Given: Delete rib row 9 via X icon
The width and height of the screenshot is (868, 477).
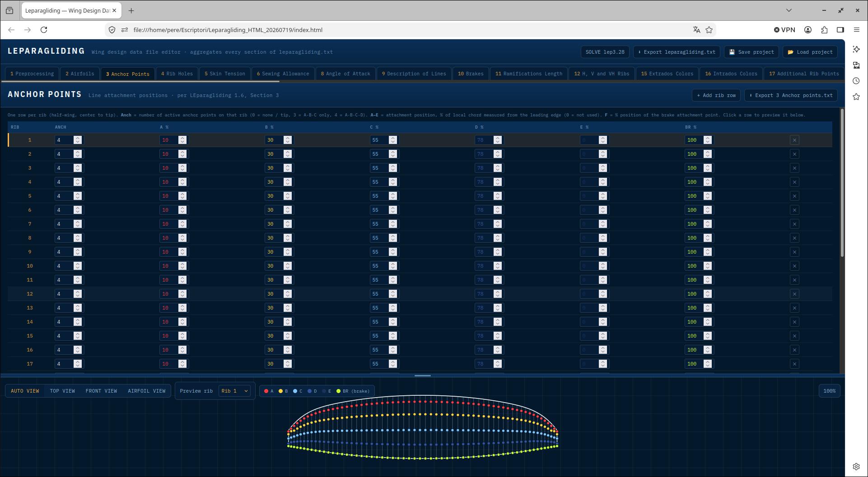Looking at the screenshot, I should click(x=794, y=252).
